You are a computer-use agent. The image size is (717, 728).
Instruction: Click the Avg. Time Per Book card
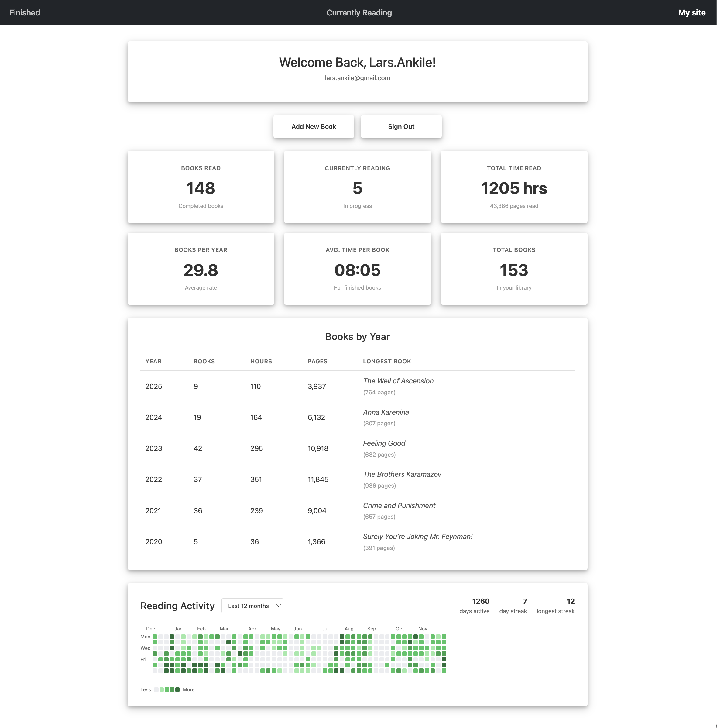357,269
